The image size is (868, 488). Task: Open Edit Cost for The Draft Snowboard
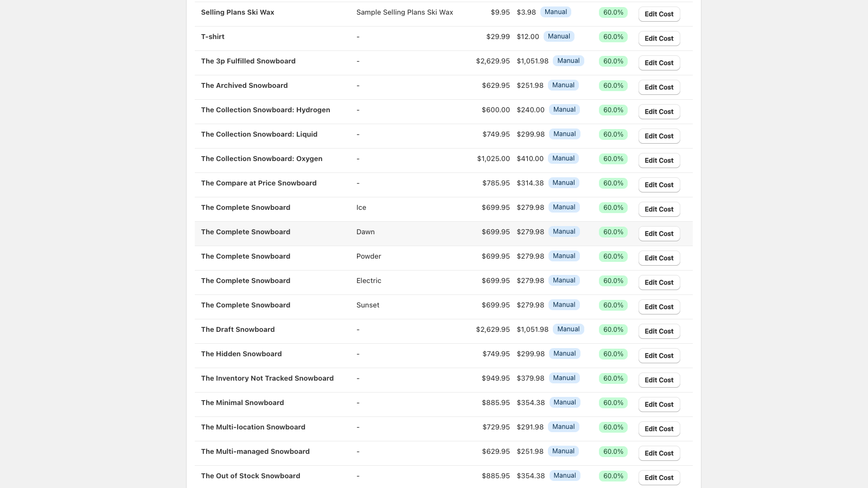pos(659,331)
